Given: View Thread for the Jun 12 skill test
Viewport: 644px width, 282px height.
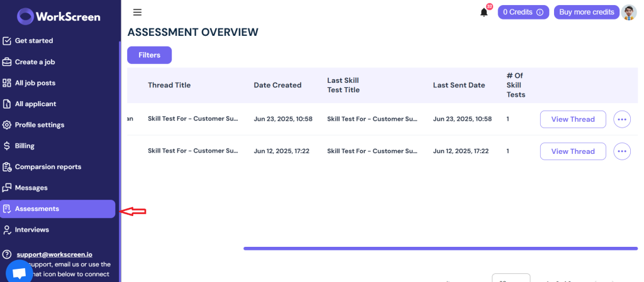Looking at the screenshot, I should point(572,151).
